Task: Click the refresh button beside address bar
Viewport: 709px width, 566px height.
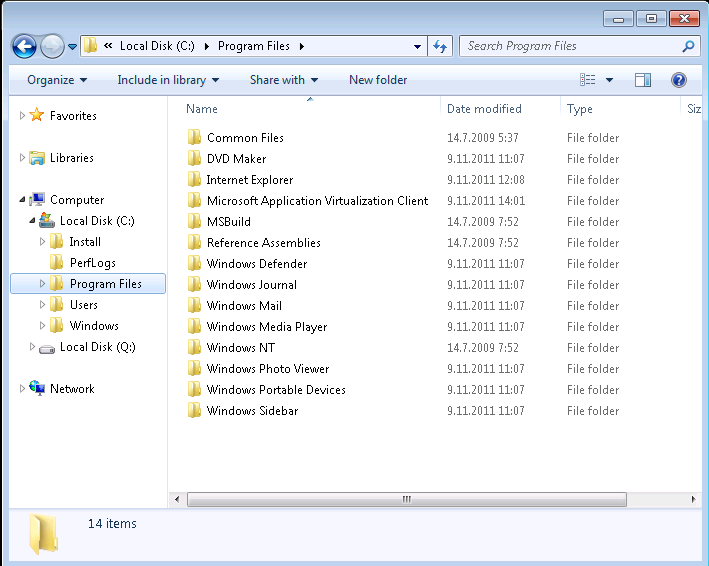Action: (x=440, y=46)
